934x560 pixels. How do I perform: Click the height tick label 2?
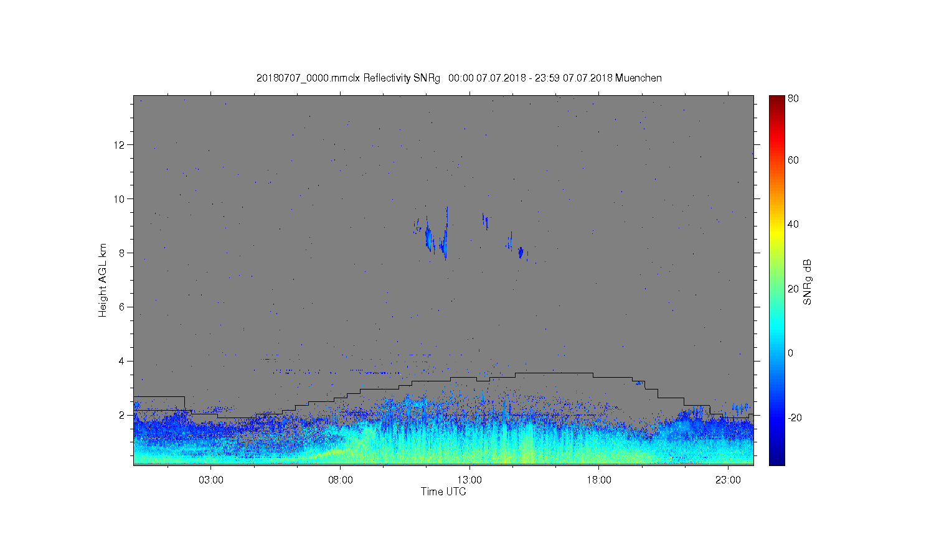(x=121, y=415)
